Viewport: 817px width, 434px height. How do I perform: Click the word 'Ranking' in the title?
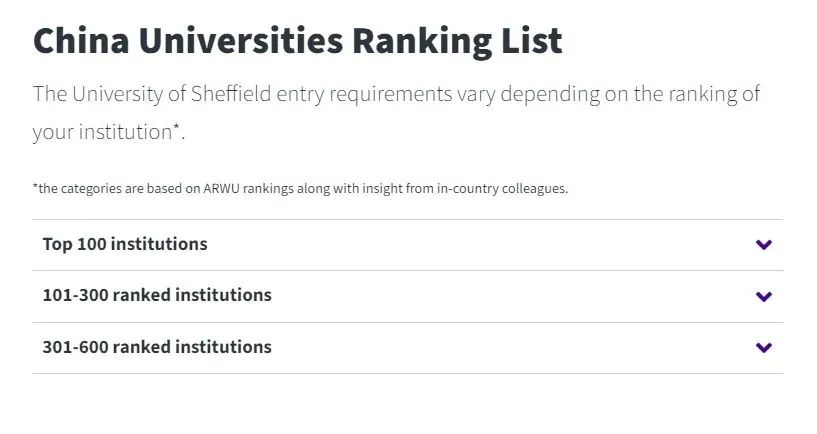pos(422,41)
